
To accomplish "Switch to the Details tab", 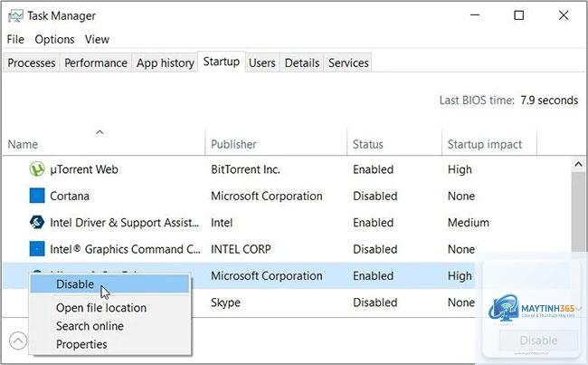I will point(302,63).
